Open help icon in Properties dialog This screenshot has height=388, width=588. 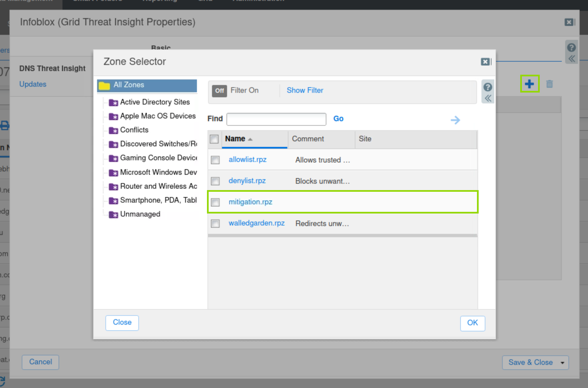pyautogui.click(x=571, y=48)
